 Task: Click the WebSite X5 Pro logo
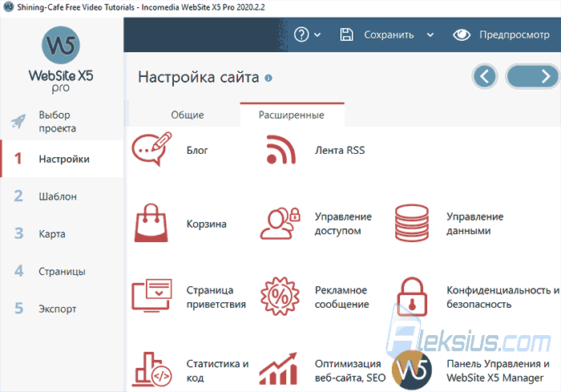(61, 59)
